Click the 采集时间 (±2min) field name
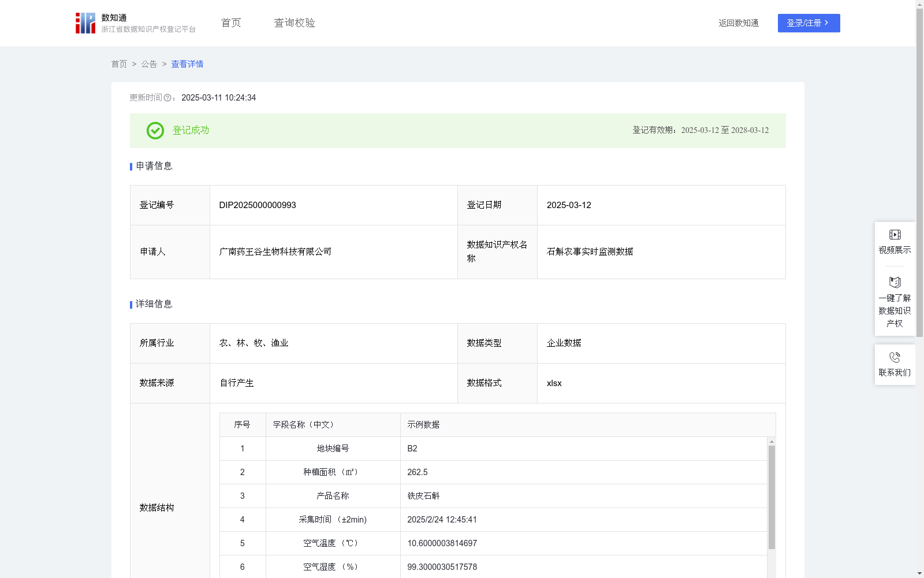 [333, 520]
